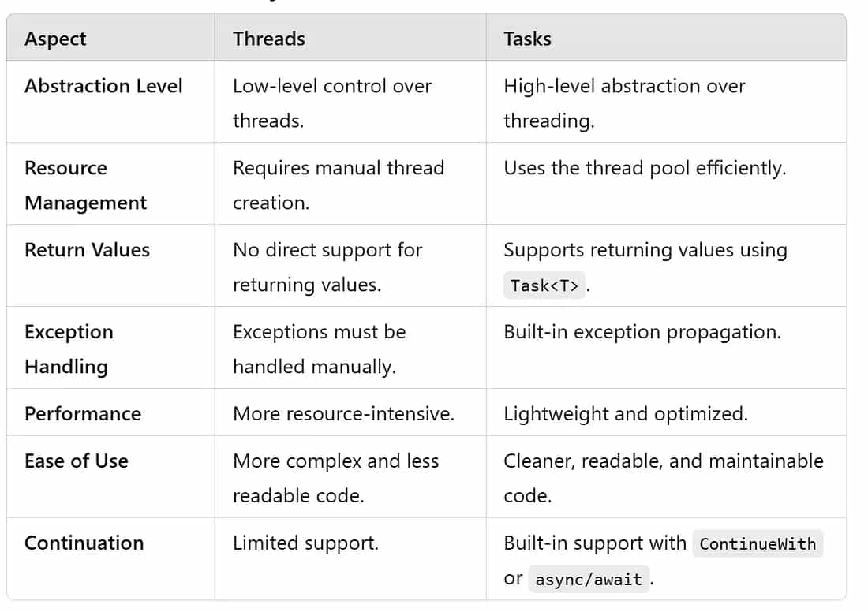Select the Performance row label
The width and height of the screenshot is (868, 612).
pyautogui.click(x=83, y=413)
